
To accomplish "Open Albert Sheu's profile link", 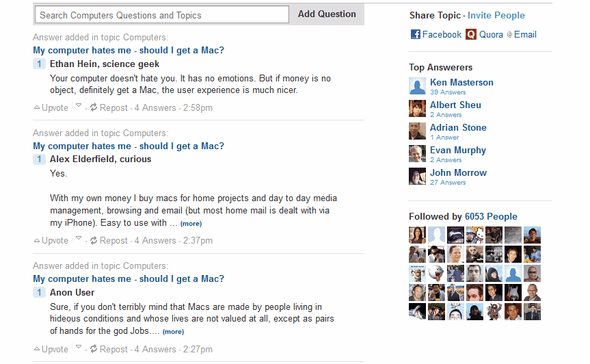I will pyautogui.click(x=456, y=105).
